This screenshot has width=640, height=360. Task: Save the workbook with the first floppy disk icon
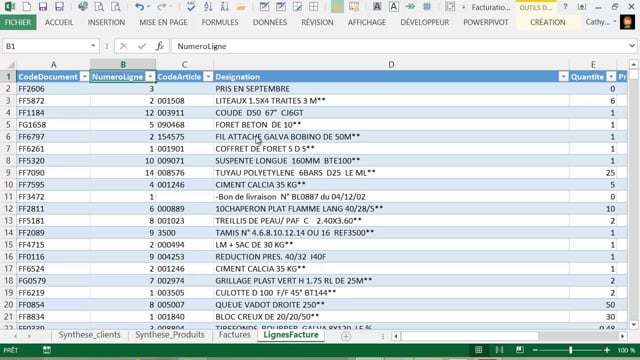43,7
